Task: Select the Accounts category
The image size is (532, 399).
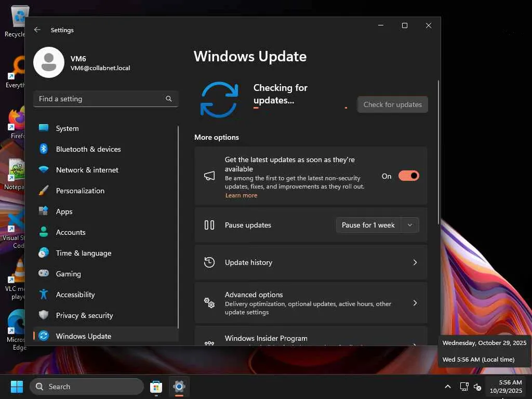Action: click(105, 232)
